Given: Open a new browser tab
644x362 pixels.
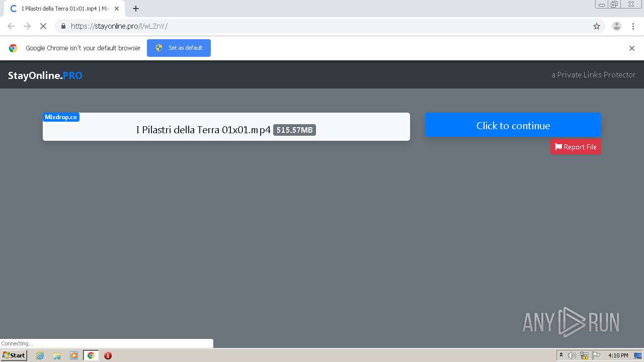Looking at the screenshot, I should [x=136, y=9].
